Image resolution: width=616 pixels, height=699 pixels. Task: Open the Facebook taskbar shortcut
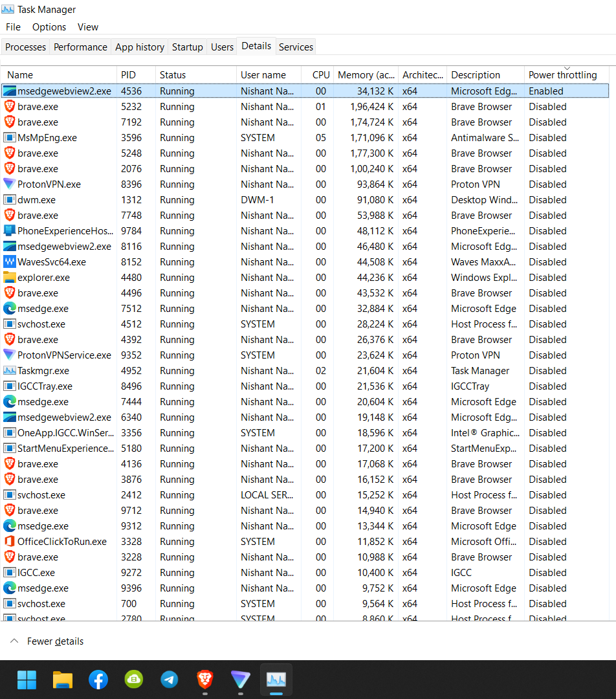coord(98,680)
